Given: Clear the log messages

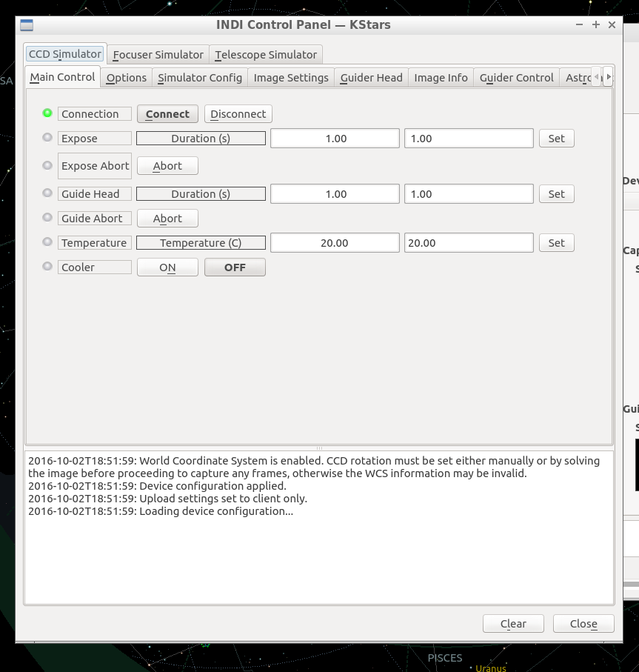Looking at the screenshot, I should click(513, 624).
